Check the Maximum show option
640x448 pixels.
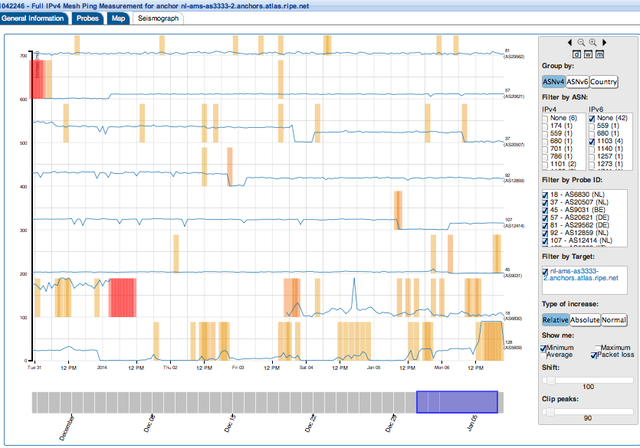click(598, 348)
